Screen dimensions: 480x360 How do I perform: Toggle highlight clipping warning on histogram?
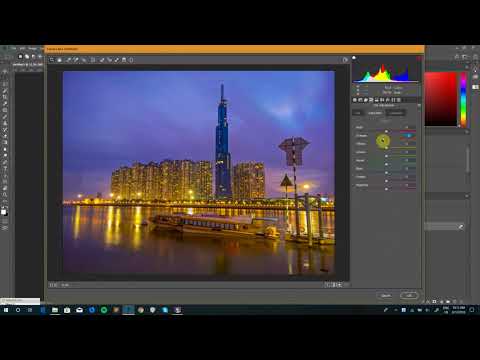coord(419,58)
